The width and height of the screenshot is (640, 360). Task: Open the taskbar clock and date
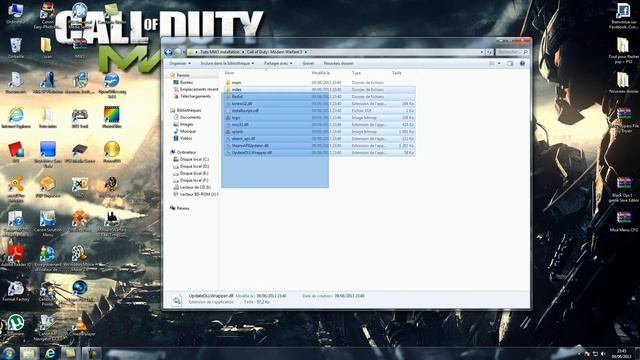coord(621,353)
